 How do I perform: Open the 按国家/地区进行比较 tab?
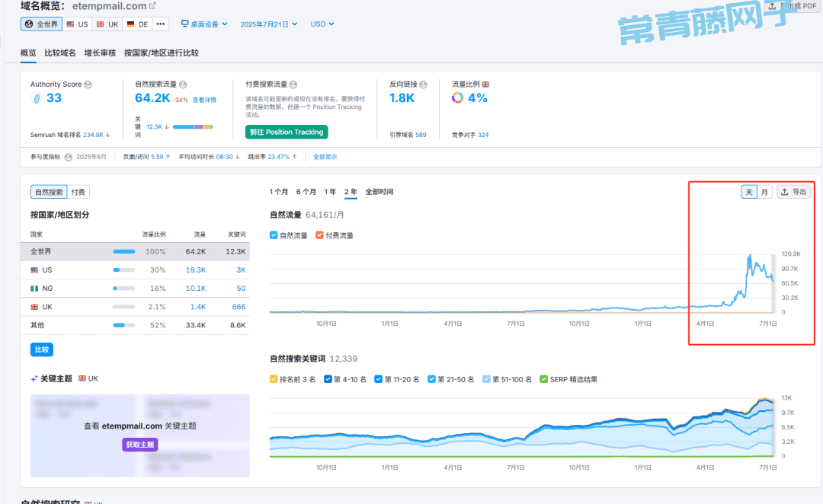pos(162,53)
